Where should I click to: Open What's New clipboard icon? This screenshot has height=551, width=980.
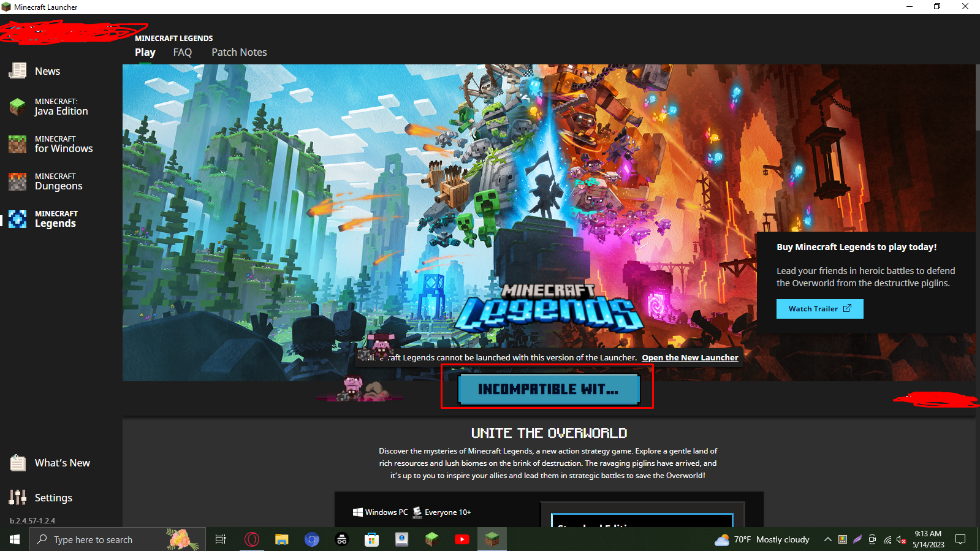[x=18, y=463]
